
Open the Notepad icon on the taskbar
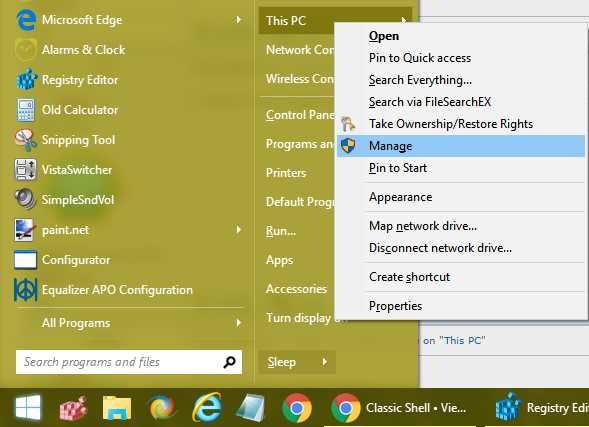tap(251, 408)
